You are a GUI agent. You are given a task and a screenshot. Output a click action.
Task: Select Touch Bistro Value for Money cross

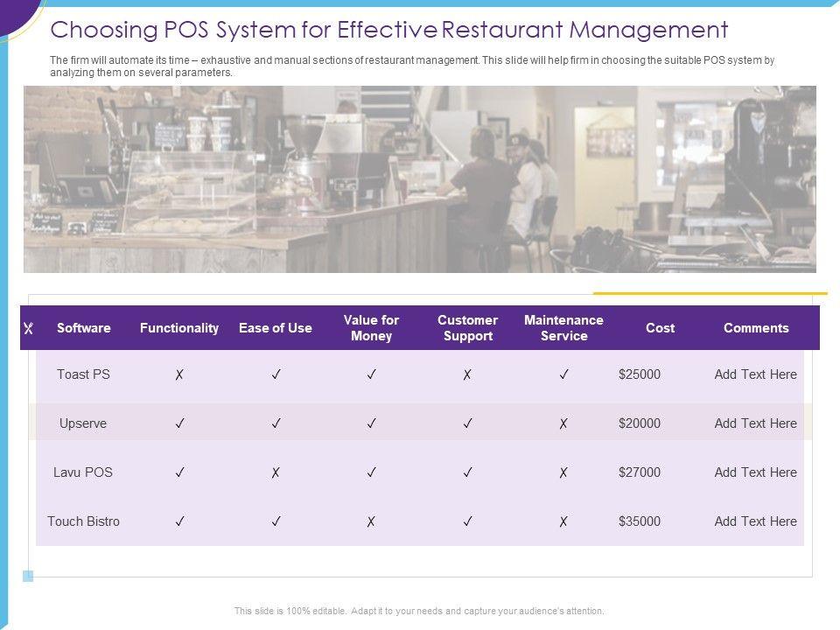click(x=371, y=521)
